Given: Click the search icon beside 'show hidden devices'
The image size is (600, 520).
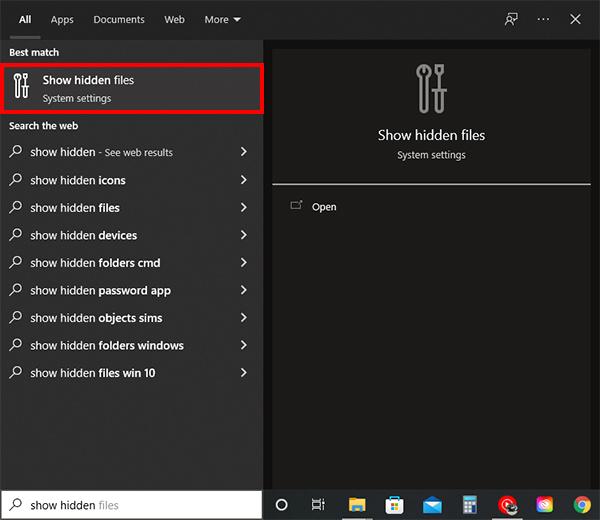Looking at the screenshot, I should [16, 234].
